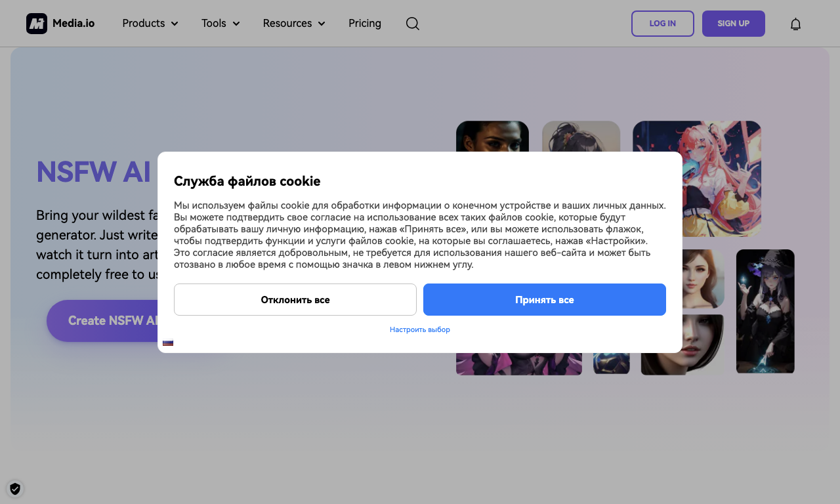The image size is (840, 504).
Task: Accept all cookies with Принять все
Action: point(545,300)
